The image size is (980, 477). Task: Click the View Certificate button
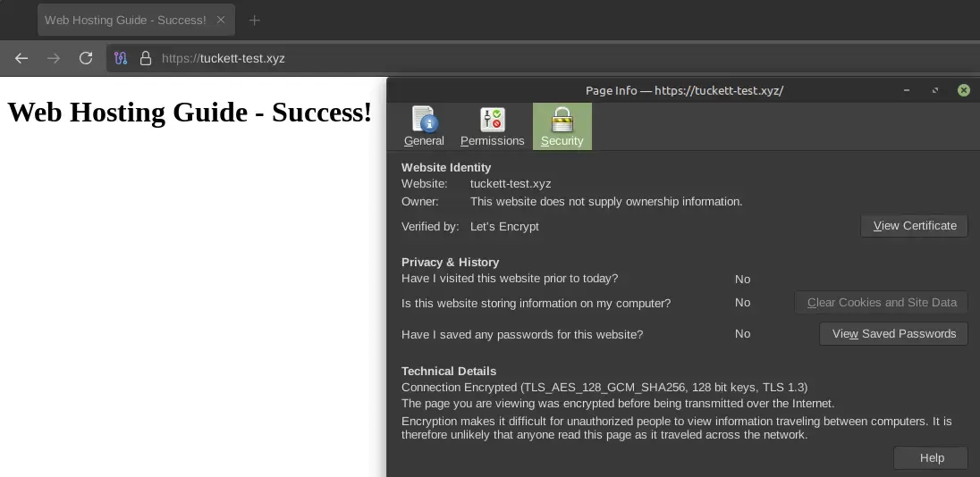pyautogui.click(x=915, y=226)
